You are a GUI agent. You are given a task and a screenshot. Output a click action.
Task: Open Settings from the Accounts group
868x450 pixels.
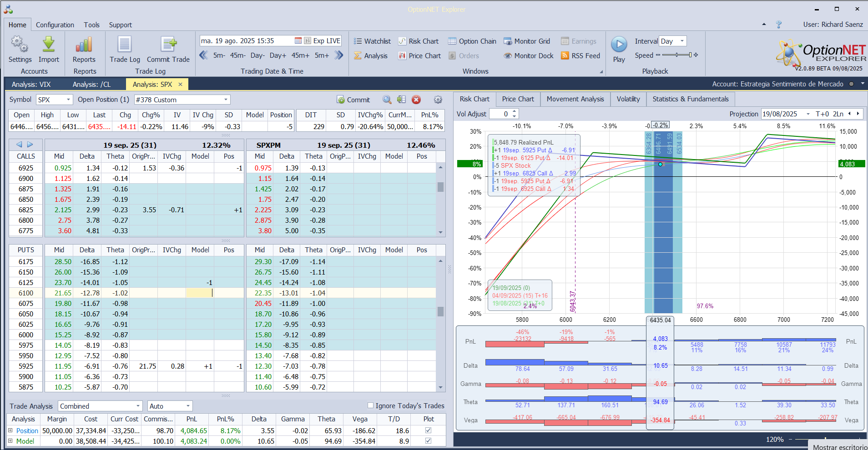(x=20, y=49)
